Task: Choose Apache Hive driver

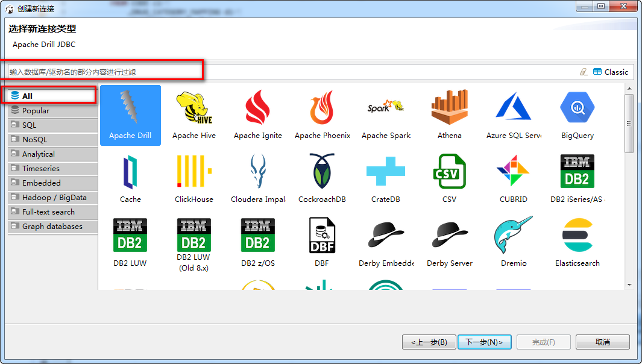Action: pos(194,115)
